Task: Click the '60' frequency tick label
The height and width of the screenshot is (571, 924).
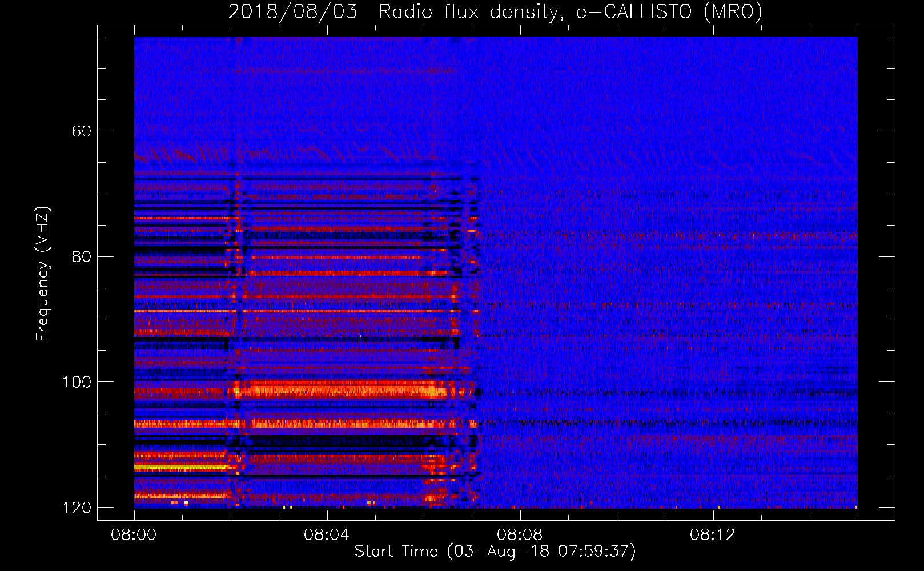Action: (82, 131)
